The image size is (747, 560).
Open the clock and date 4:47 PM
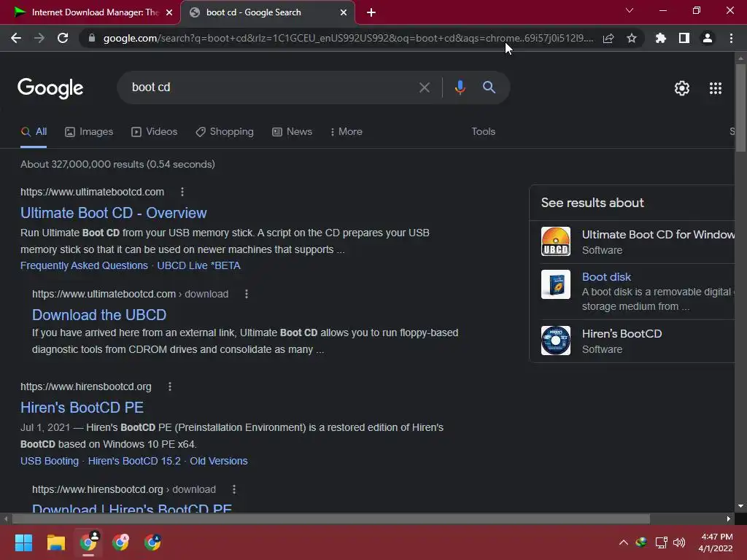pyautogui.click(x=716, y=542)
